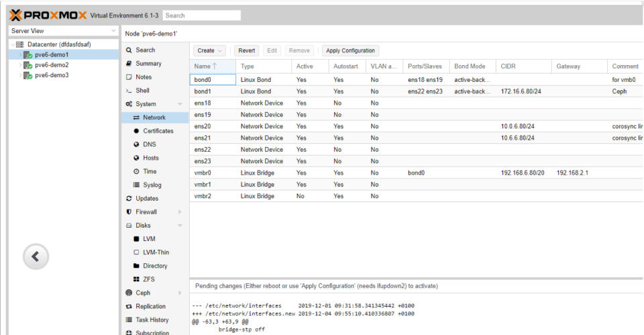Select the vmbr2 interface row
This screenshot has width=644, height=335.
pyautogui.click(x=416, y=196)
